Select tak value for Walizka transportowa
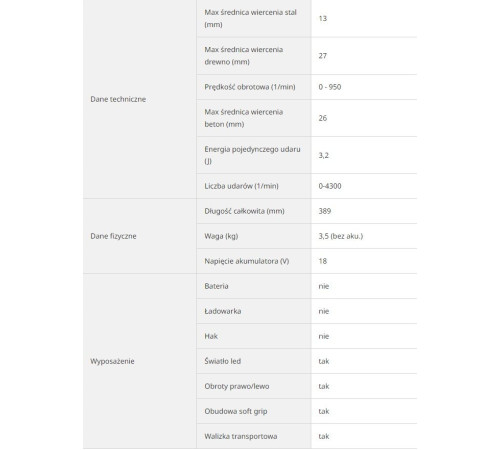The image size is (500, 450). pos(324,436)
